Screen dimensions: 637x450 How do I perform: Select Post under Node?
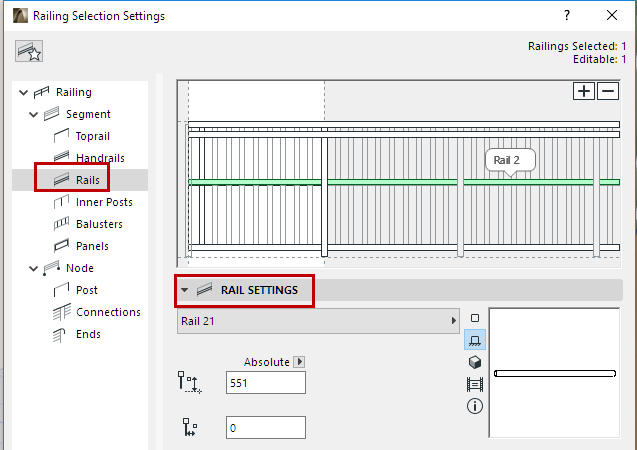tap(87, 290)
